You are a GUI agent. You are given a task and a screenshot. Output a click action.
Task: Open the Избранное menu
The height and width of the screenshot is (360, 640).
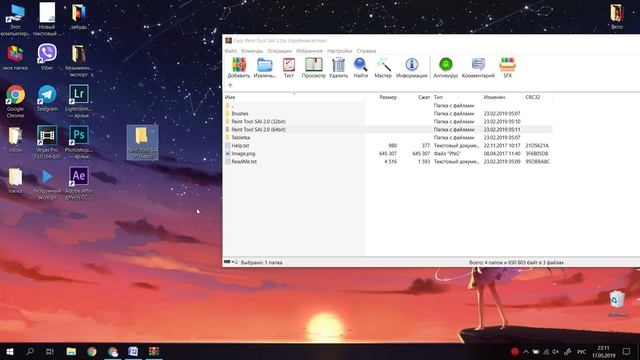click(309, 51)
